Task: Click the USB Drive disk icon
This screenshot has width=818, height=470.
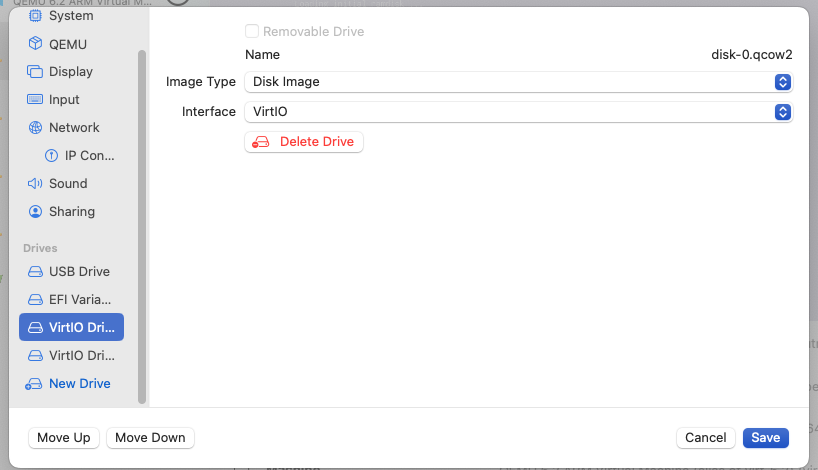Action: click(x=35, y=271)
